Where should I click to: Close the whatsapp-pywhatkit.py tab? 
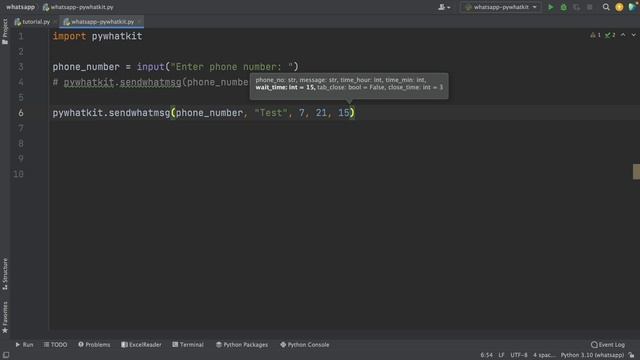[139, 22]
